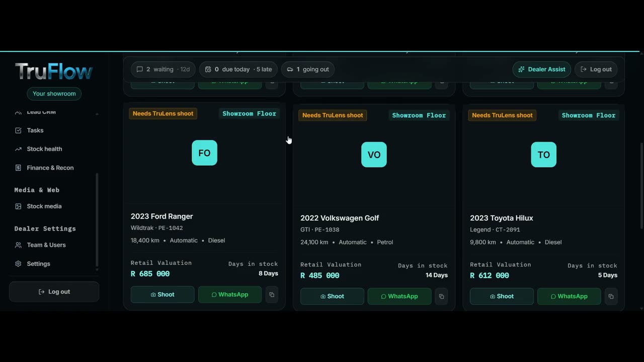
Task: Click the sidebar scrollbar
Action: (x=97, y=220)
